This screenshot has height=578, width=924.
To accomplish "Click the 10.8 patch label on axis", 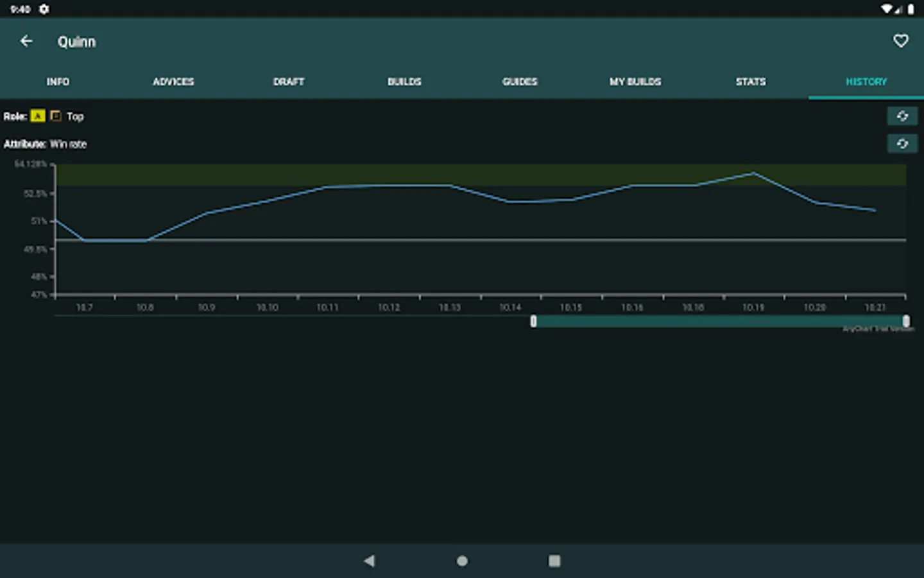I will [x=145, y=308].
